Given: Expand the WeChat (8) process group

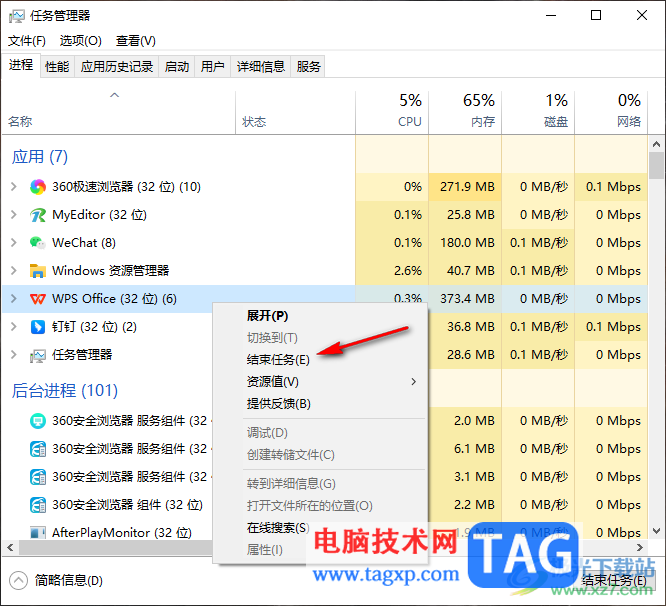Looking at the screenshot, I should click(x=14, y=243).
